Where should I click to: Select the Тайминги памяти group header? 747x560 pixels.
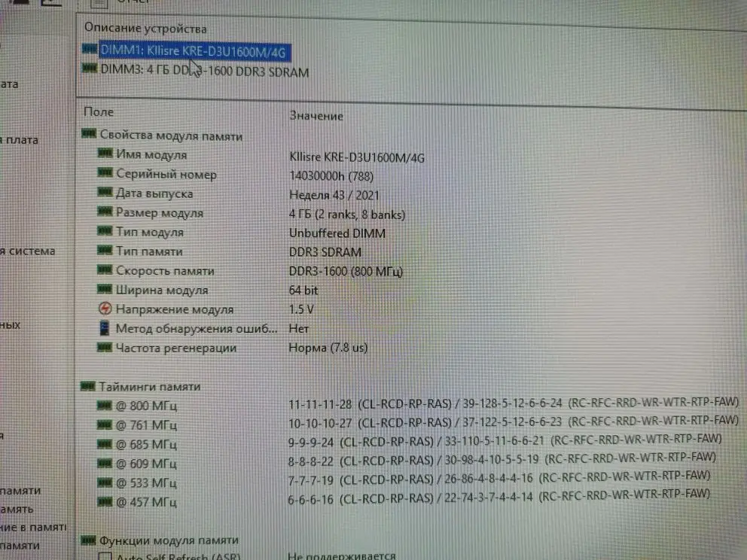point(150,387)
